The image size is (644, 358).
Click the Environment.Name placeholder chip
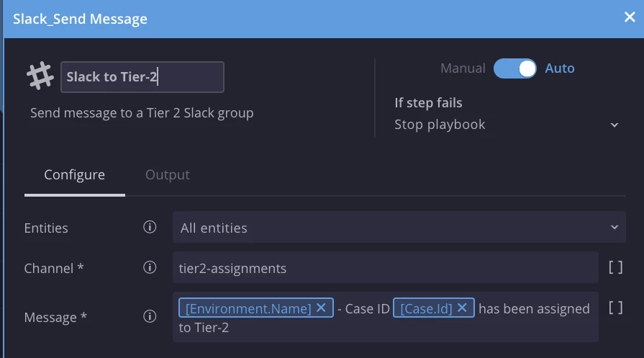click(x=248, y=308)
